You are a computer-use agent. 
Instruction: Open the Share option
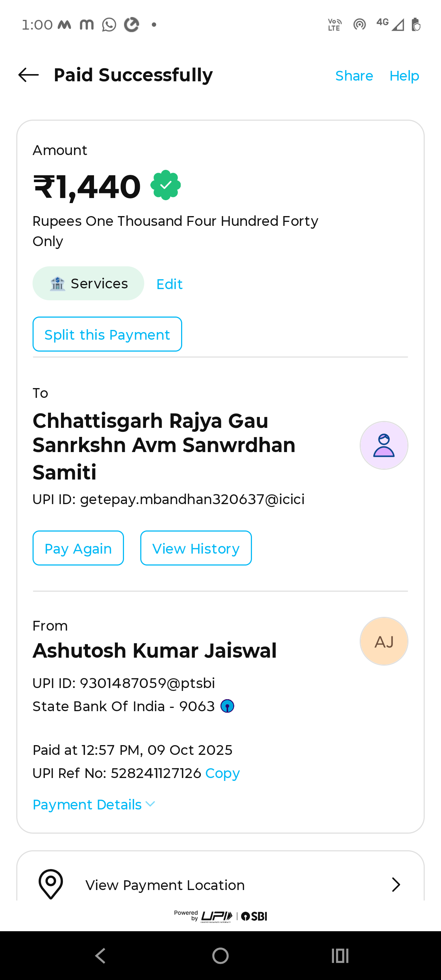click(354, 76)
